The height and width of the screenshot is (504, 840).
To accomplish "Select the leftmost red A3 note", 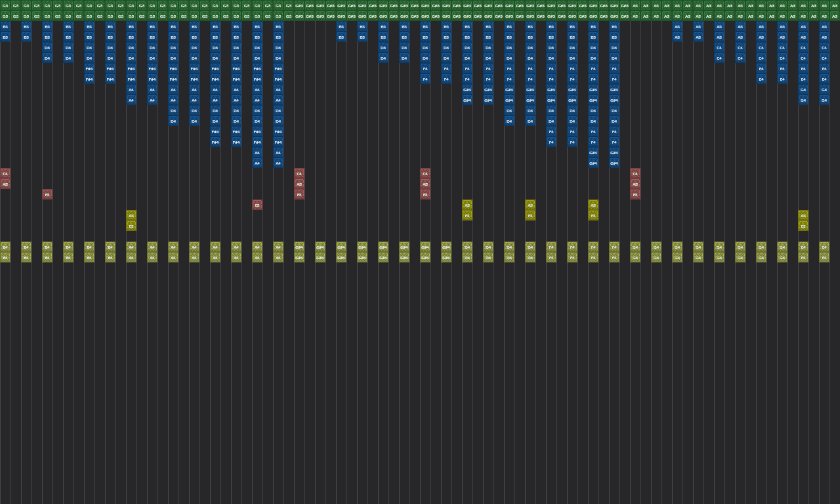I will (5, 184).
